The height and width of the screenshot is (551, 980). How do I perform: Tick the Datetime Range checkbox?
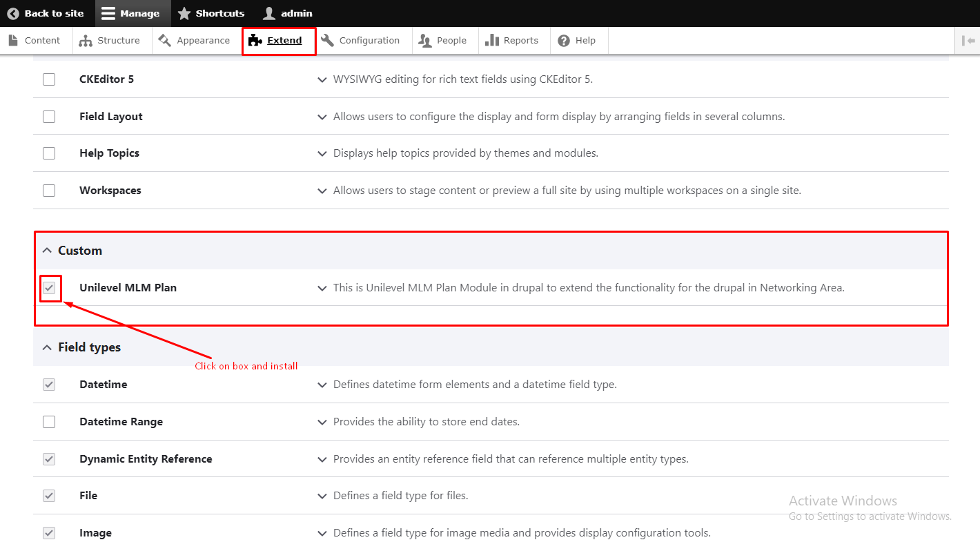pos(49,422)
